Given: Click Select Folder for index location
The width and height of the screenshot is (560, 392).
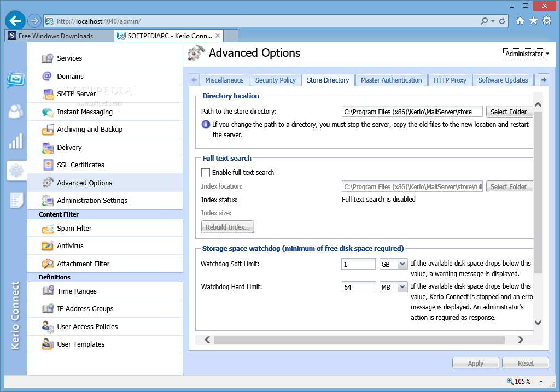Looking at the screenshot, I should [x=510, y=187].
